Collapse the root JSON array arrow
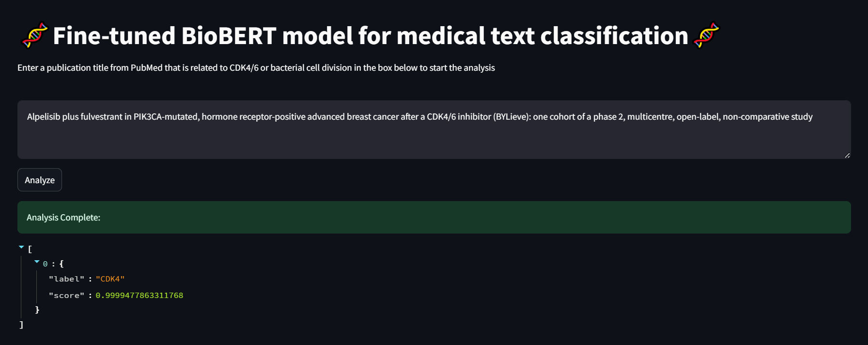 click(x=21, y=248)
